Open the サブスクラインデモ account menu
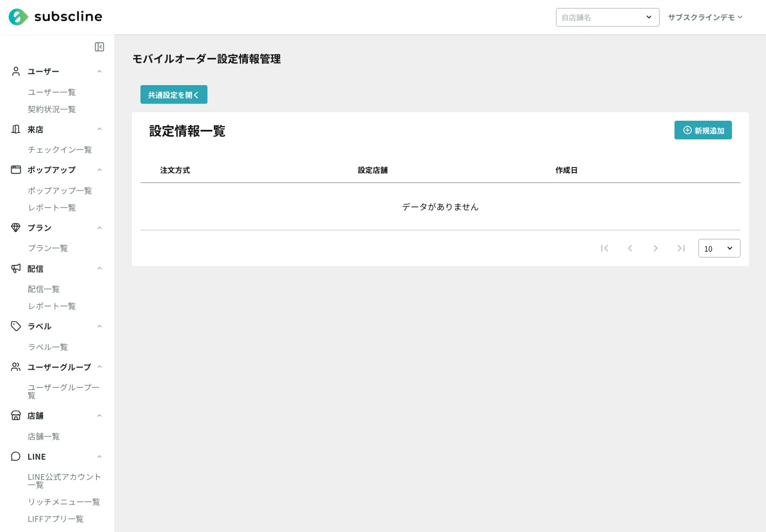The height and width of the screenshot is (532, 766). pos(705,17)
